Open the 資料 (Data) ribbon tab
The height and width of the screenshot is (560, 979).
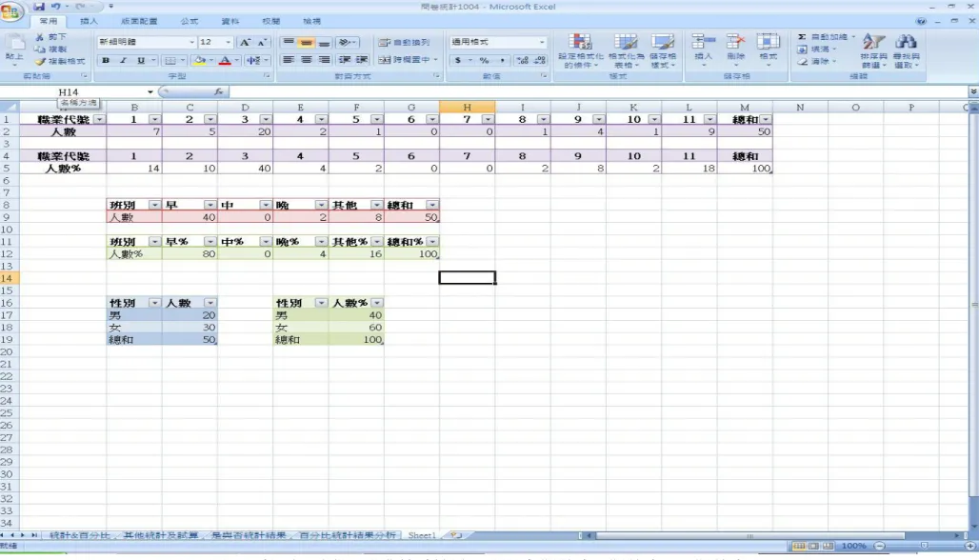[x=230, y=21]
